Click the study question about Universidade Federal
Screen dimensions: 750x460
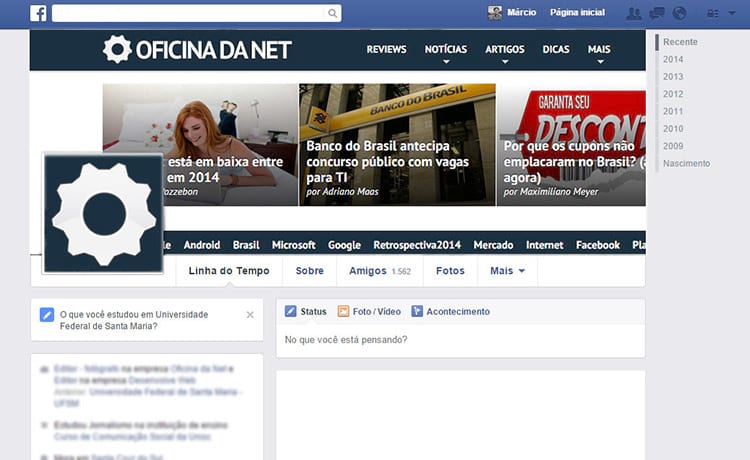134,320
